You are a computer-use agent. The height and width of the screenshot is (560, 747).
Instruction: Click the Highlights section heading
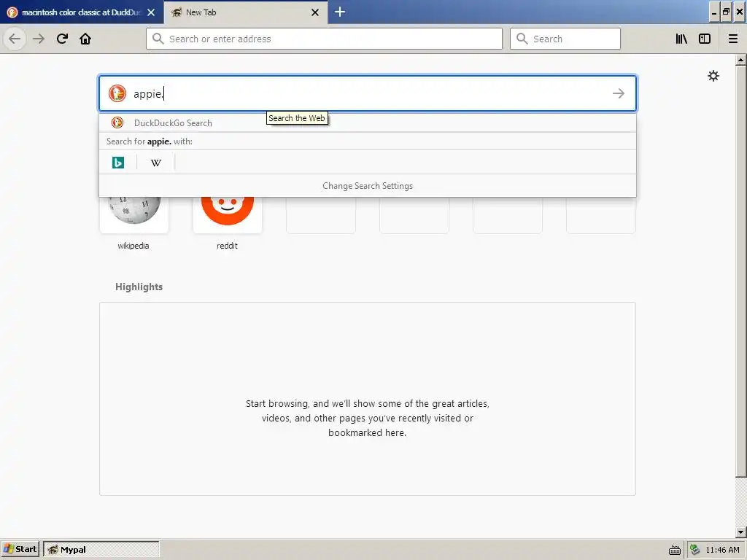coord(139,287)
